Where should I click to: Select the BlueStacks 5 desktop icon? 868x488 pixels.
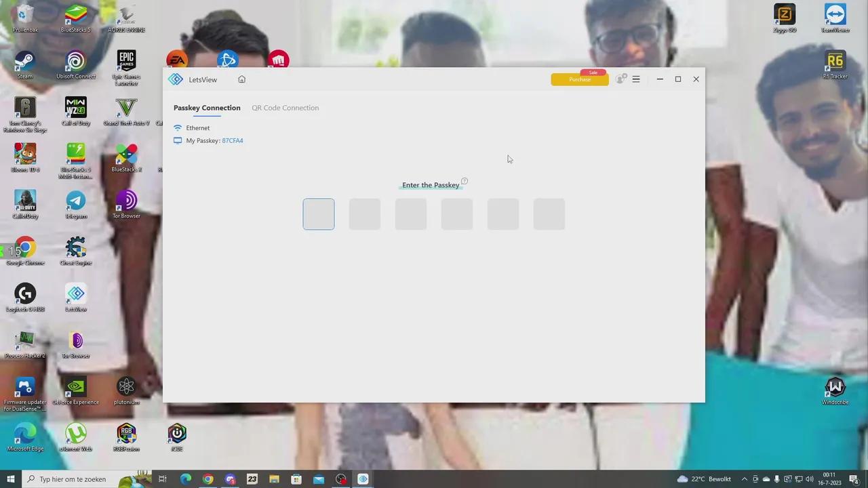(x=75, y=18)
